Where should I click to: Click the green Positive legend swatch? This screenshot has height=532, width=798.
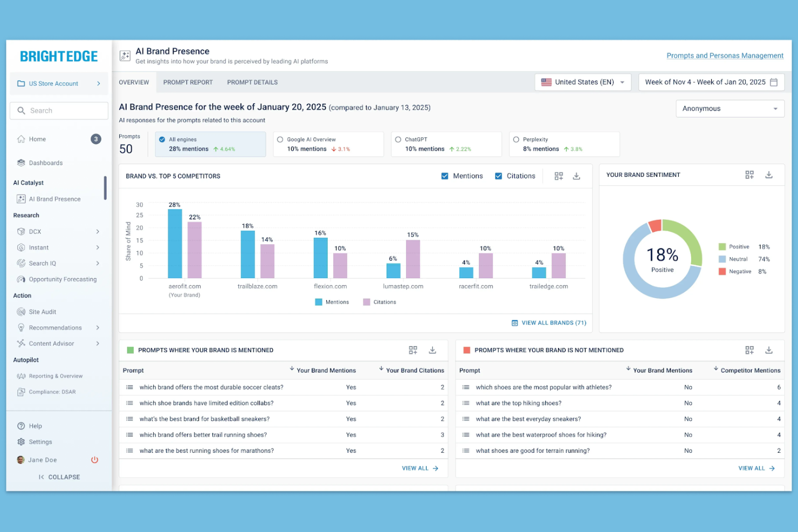tap(723, 246)
